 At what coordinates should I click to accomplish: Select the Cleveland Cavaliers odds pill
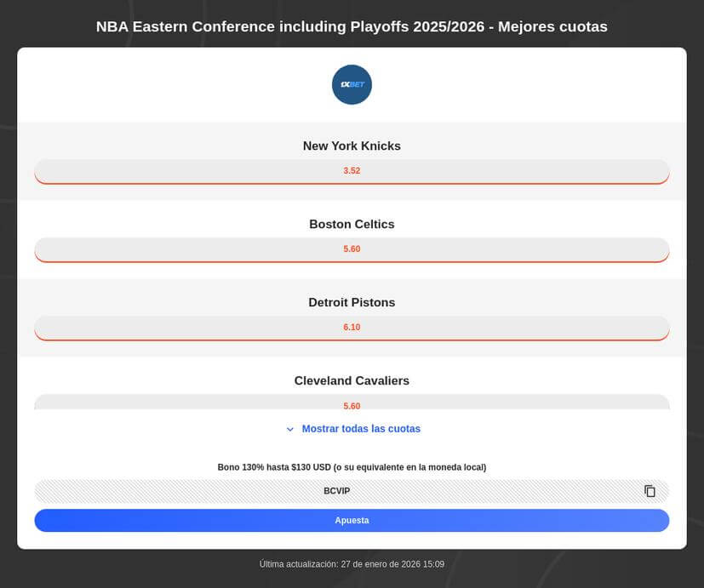coord(352,400)
